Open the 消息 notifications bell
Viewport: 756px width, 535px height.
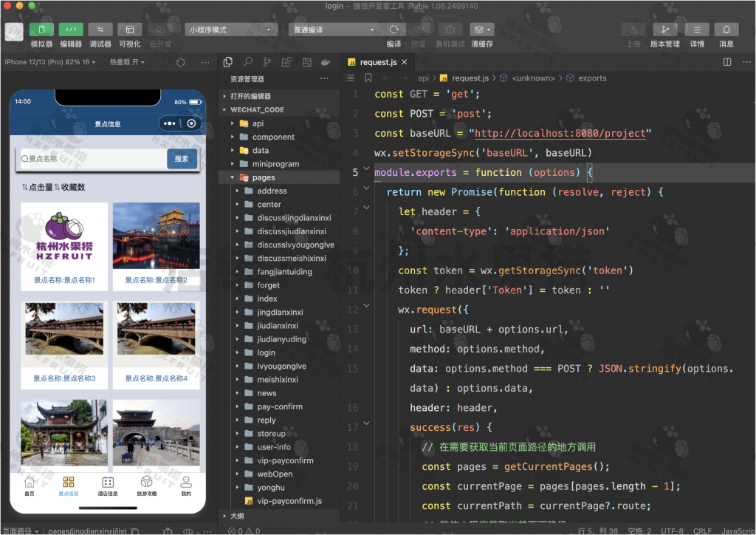pos(726,30)
